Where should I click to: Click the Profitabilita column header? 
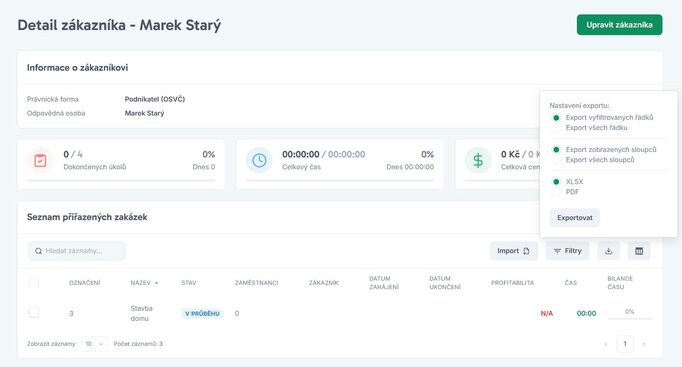coord(512,283)
